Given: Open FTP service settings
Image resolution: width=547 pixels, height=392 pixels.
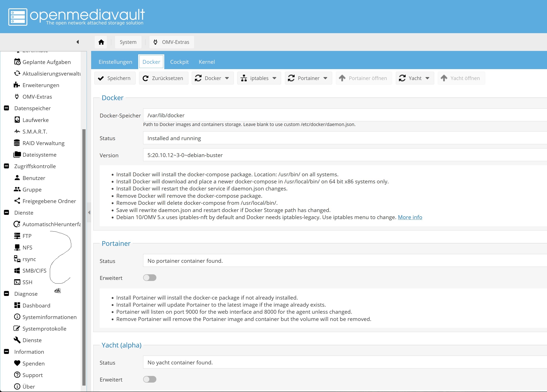Looking at the screenshot, I should 23,236.
